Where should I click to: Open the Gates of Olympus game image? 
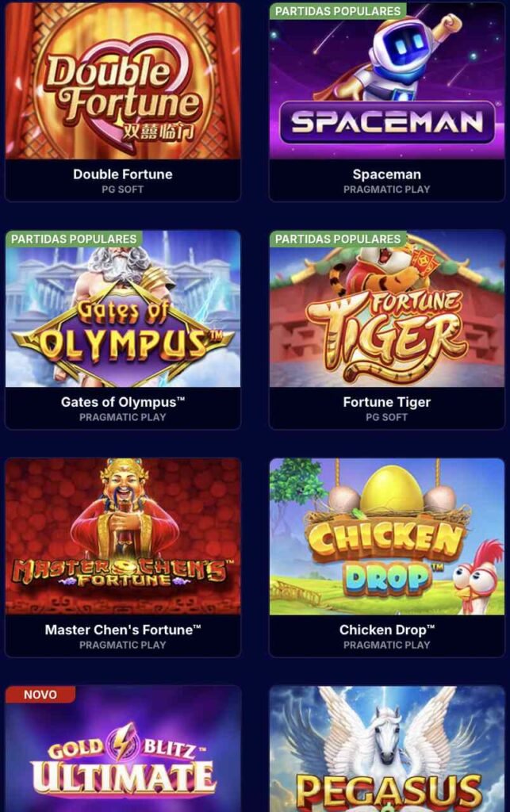coord(123,308)
